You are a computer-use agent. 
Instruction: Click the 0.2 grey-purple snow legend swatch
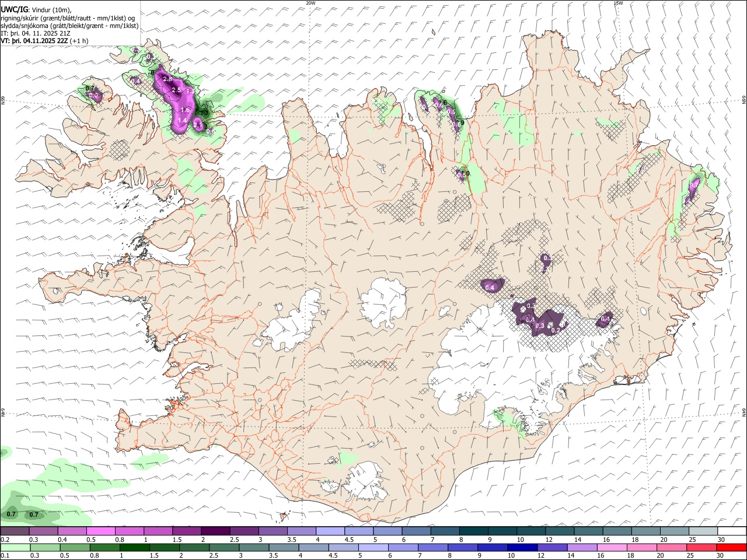pyautogui.click(x=15, y=531)
